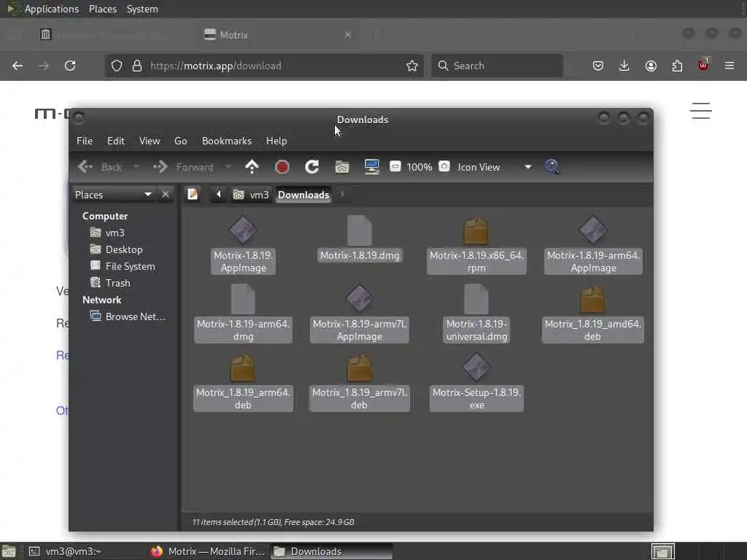This screenshot has height=560, width=747.
Task: Open the Bookmarks menu
Action: pos(227,141)
